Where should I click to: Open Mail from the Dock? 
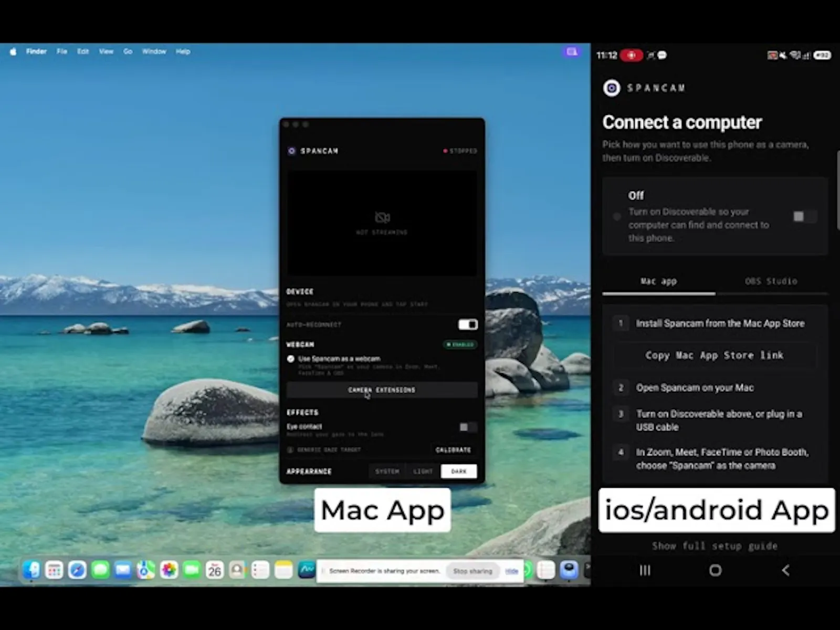coord(123,570)
